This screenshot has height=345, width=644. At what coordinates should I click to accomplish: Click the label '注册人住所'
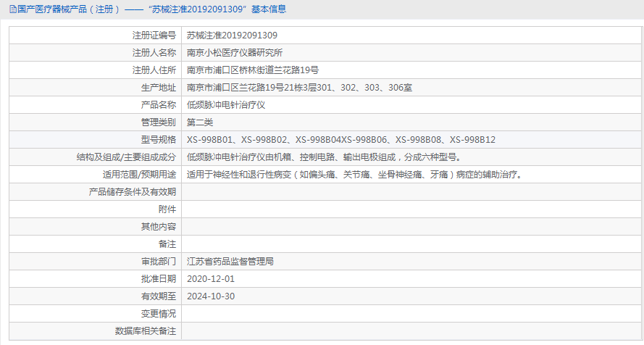[x=154, y=70]
